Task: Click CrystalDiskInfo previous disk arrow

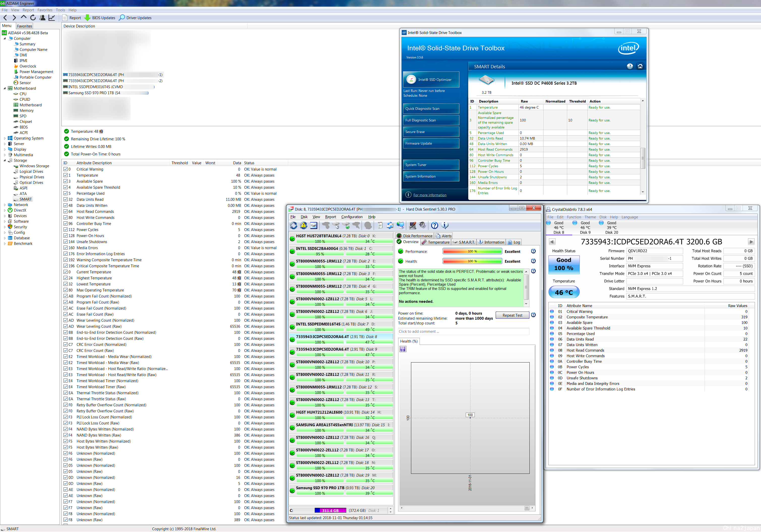Action: (552, 242)
